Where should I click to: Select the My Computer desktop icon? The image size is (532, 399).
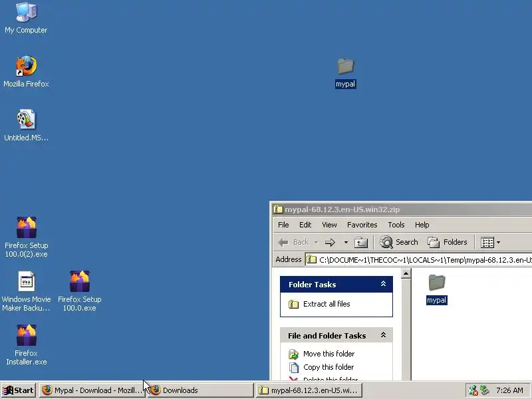click(26, 18)
